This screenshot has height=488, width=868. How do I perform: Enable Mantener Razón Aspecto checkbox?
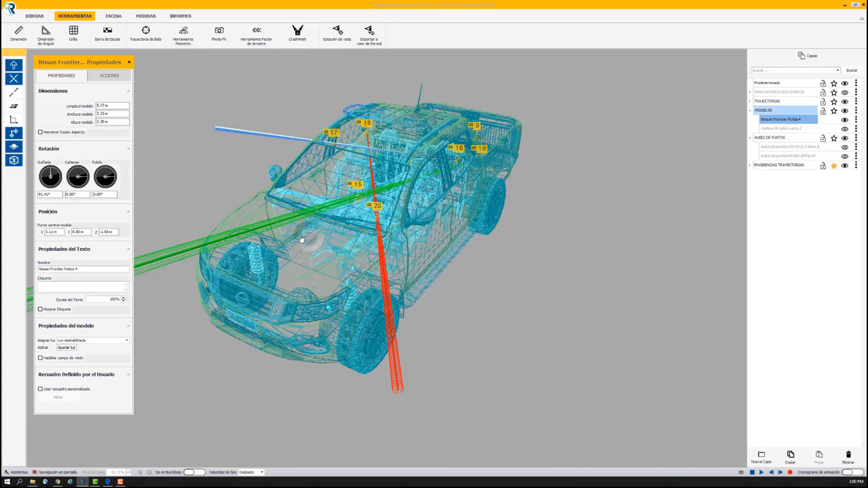(x=40, y=132)
